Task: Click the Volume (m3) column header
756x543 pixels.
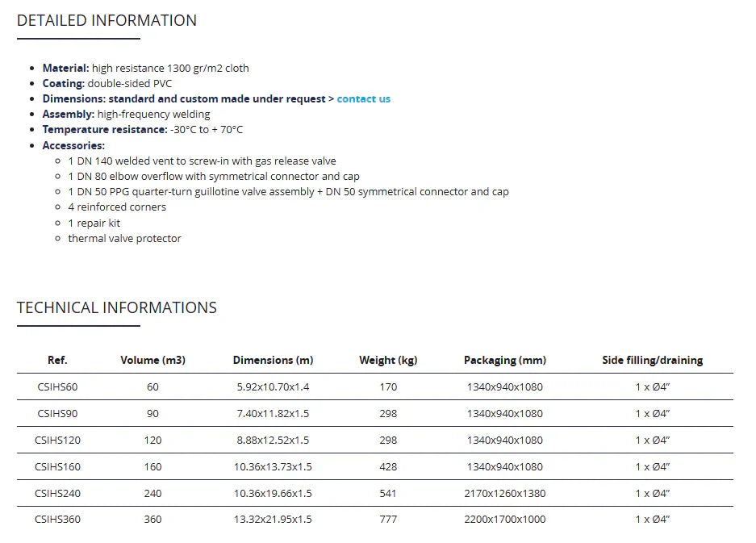Action: [x=152, y=360]
